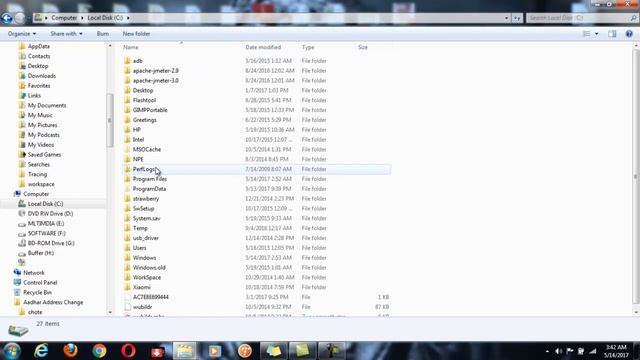
Task: Expand the arrow after Local Disk (C:) breadcrumb
Action: point(128,18)
